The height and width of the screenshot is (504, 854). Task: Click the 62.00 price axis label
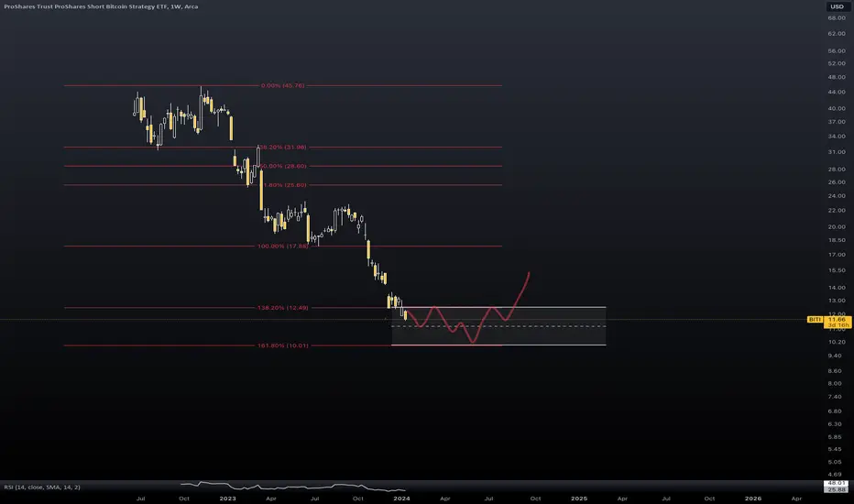tap(837, 34)
